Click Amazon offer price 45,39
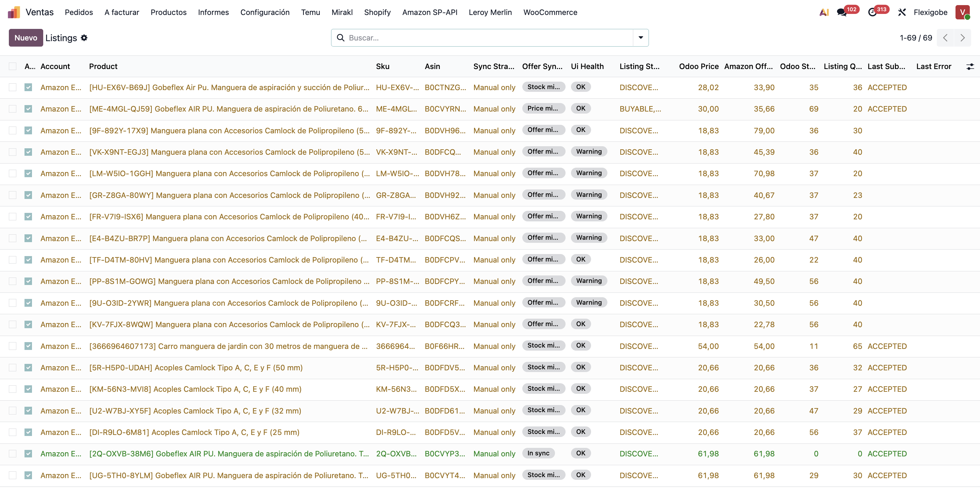980x488 pixels. pos(764,152)
